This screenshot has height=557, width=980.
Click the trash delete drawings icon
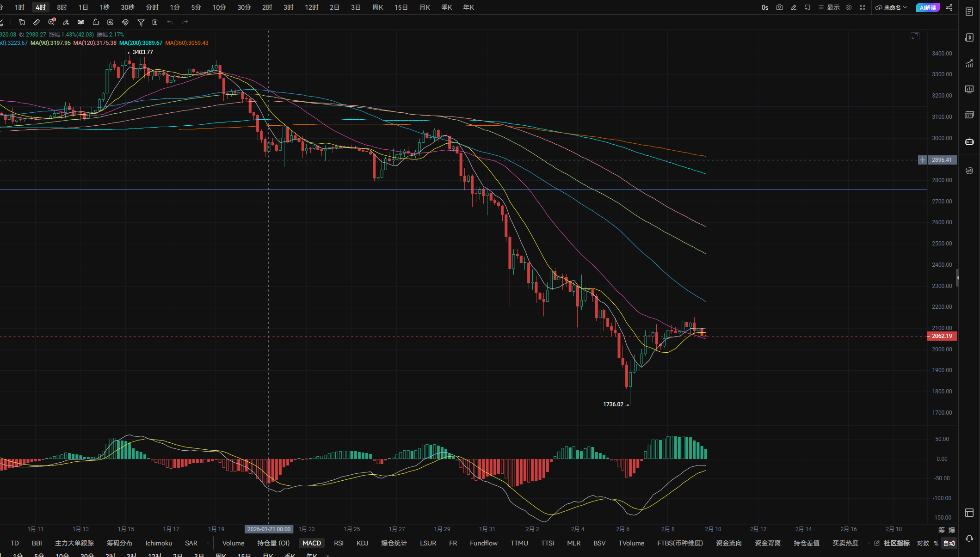(x=155, y=22)
